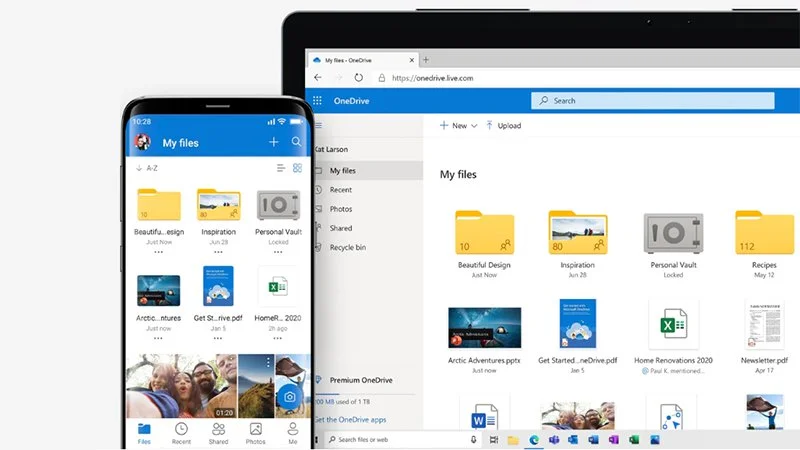Reload the page with the refresh icon

coord(359,78)
